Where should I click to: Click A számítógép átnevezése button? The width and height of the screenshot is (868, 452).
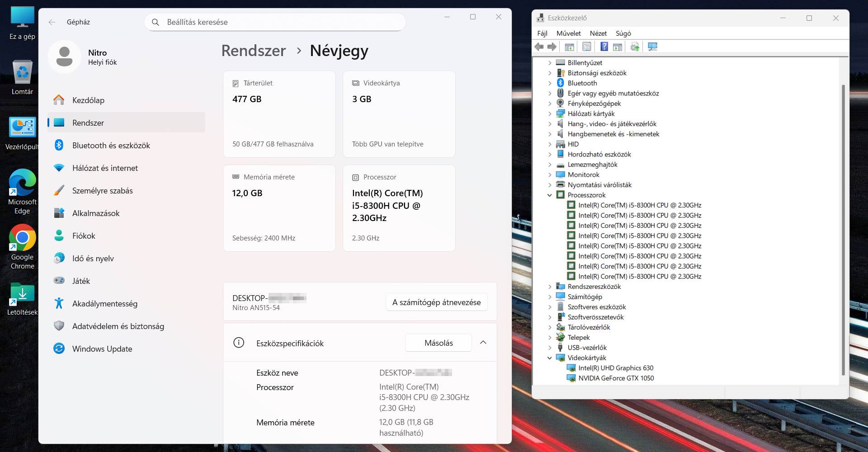(436, 302)
